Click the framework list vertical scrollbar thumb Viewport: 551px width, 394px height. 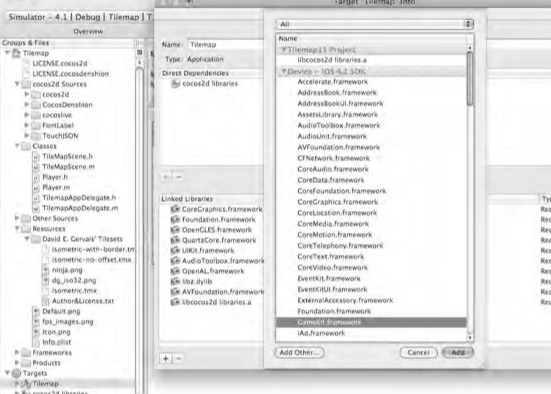[x=470, y=78]
